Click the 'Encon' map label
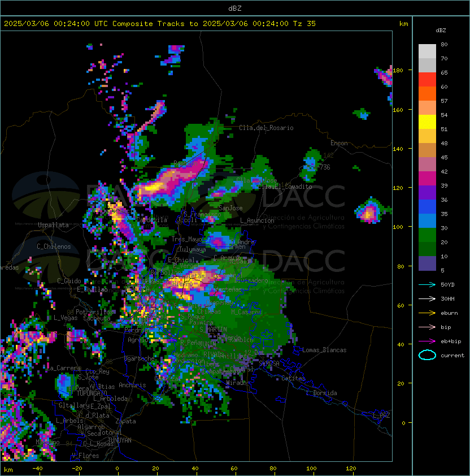 [x=339, y=143]
